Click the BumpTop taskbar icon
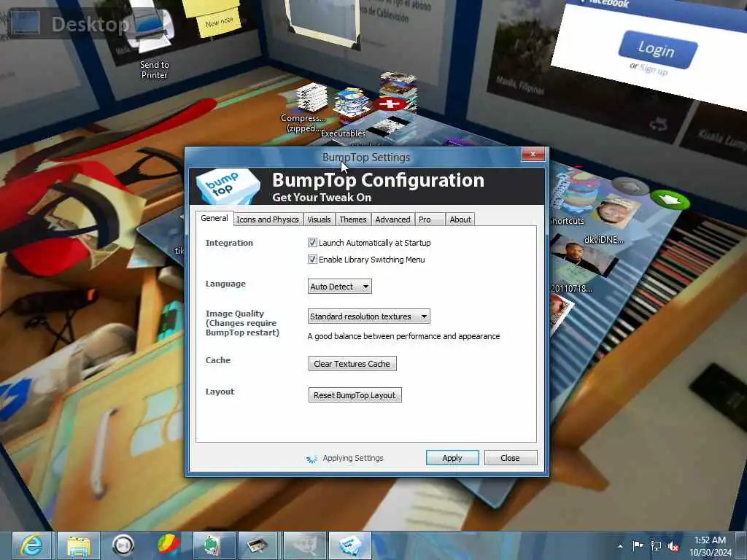The width and height of the screenshot is (747, 560). 349,545
